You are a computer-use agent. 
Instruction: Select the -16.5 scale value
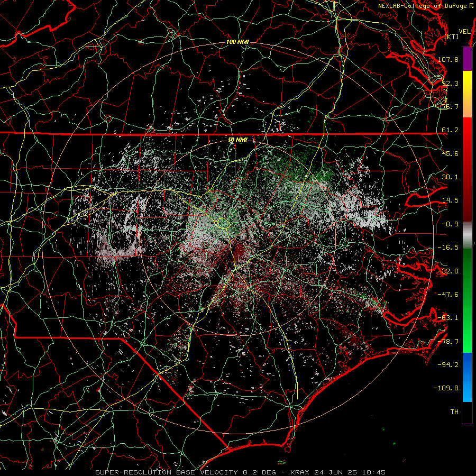(x=448, y=248)
